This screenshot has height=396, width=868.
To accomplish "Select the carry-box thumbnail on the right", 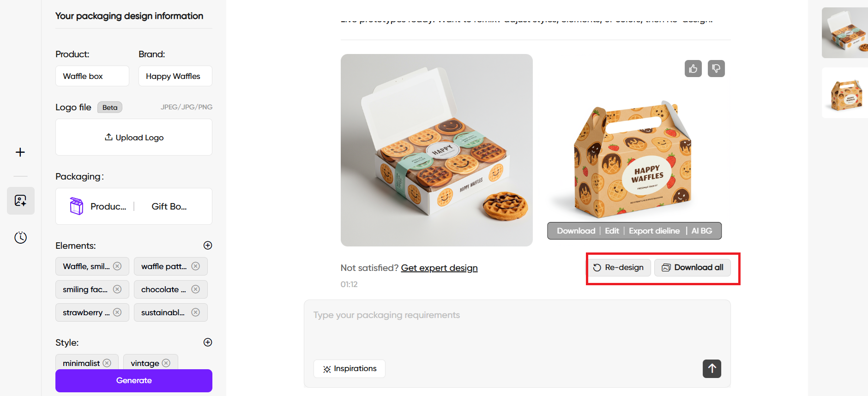I will click(845, 93).
